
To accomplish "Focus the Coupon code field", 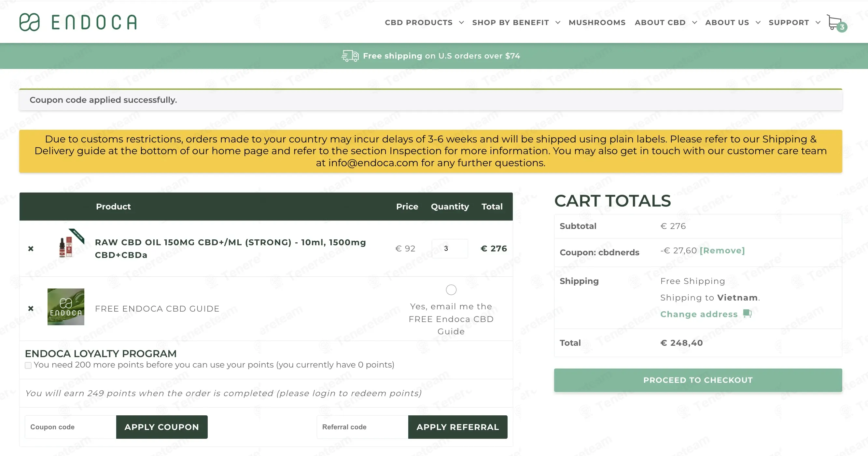I will [x=70, y=427].
